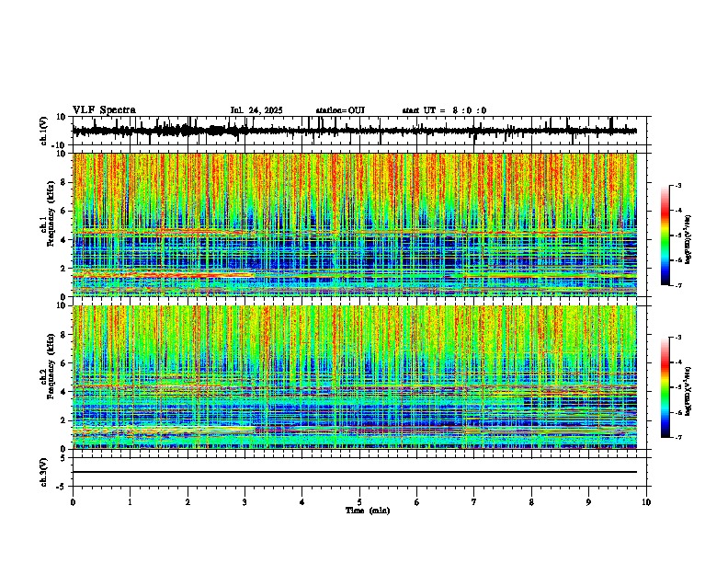The image size is (728, 563).
Task: Click time axis tick label '2'
Action: pyautogui.click(x=188, y=502)
